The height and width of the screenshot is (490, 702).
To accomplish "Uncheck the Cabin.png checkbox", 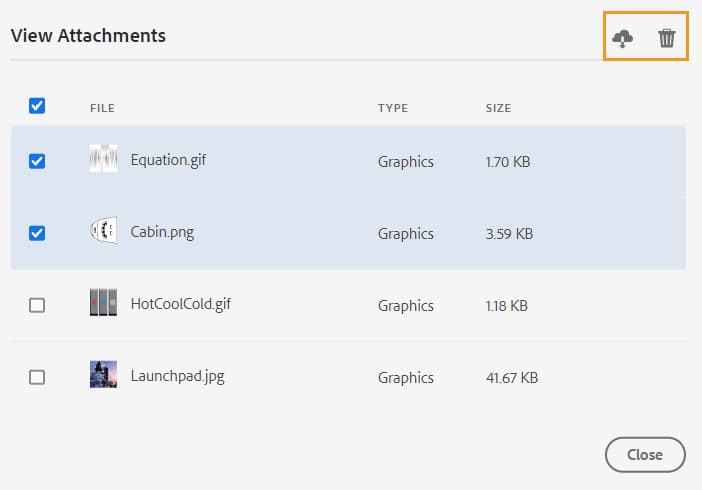I will pyautogui.click(x=37, y=233).
